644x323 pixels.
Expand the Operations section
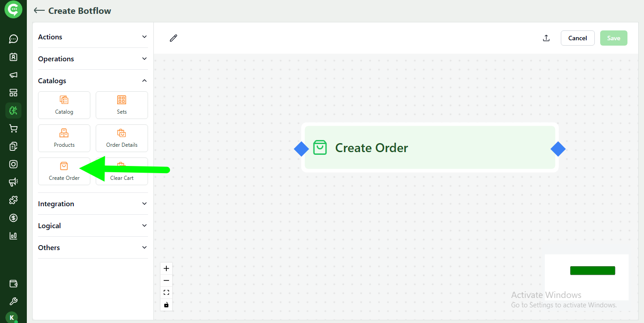[x=93, y=59]
